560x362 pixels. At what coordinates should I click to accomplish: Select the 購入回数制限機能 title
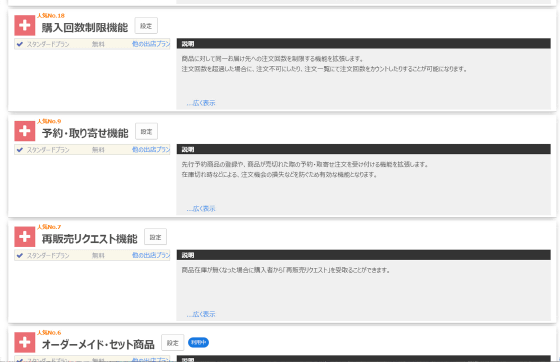(85, 27)
